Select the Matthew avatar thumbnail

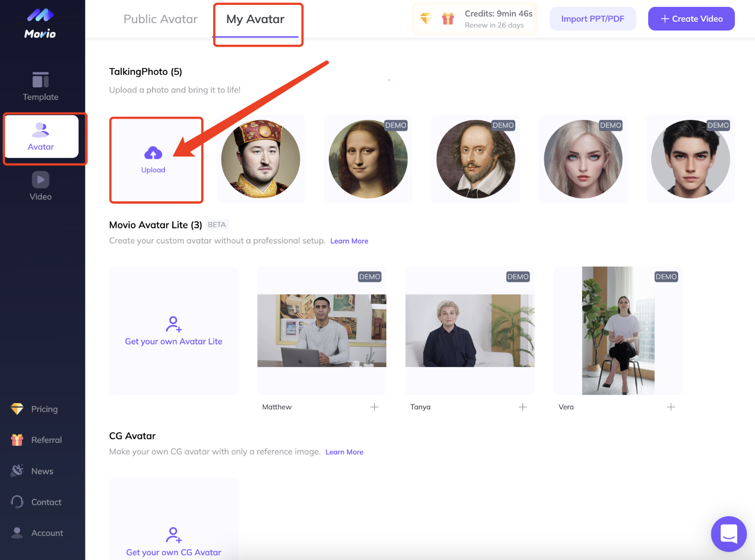(x=322, y=331)
